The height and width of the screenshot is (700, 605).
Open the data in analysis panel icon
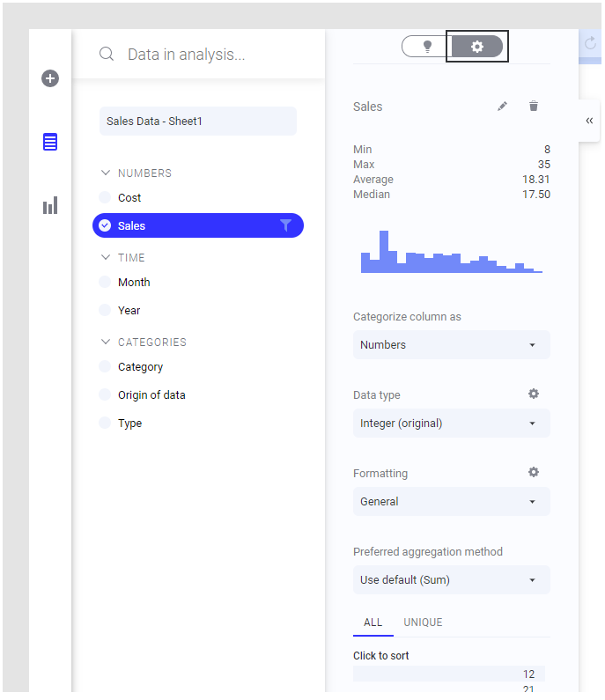pos(50,142)
